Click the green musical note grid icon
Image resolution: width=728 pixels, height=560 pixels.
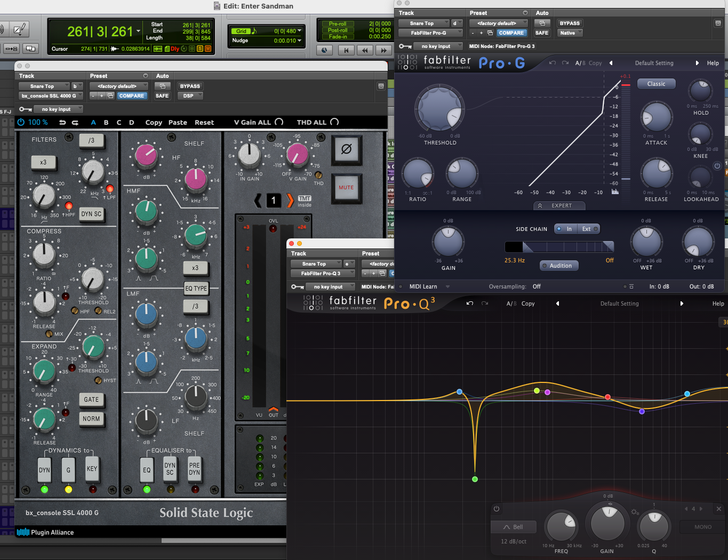click(x=254, y=31)
